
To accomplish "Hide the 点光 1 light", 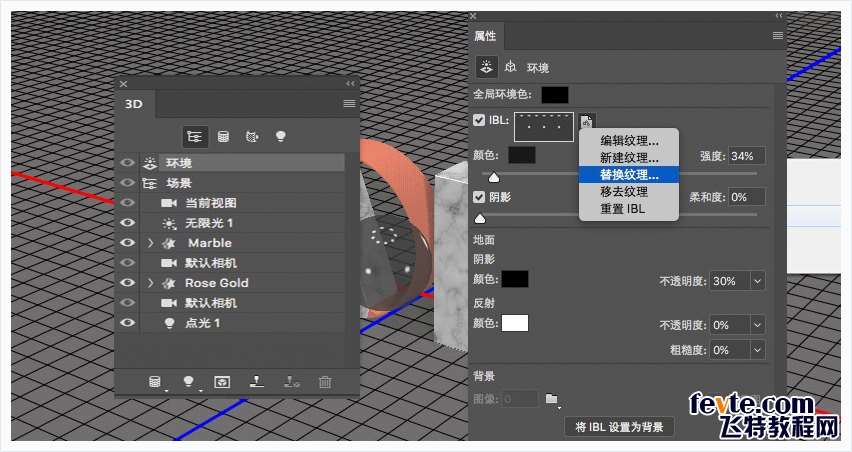I will point(128,323).
